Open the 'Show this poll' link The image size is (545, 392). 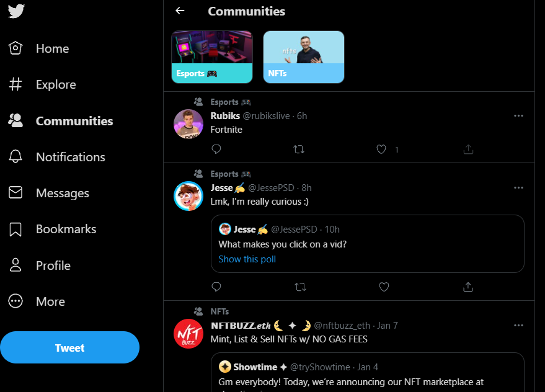[247, 259]
